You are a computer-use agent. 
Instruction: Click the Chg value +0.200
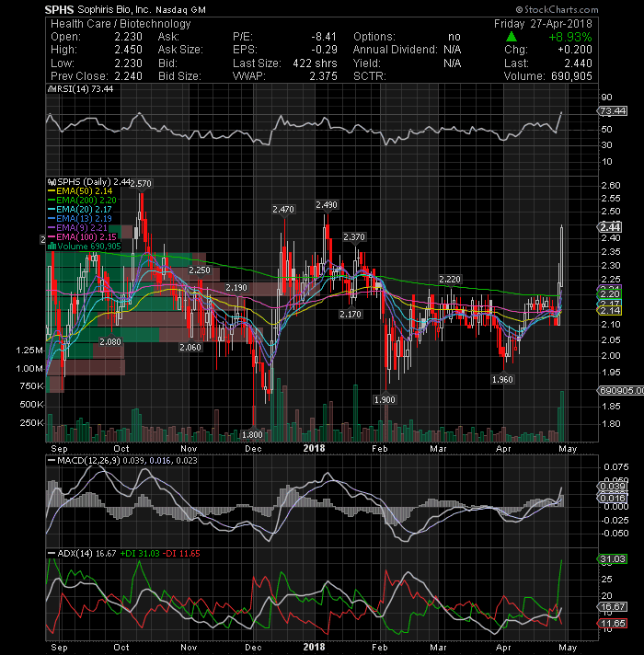coord(575,50)
